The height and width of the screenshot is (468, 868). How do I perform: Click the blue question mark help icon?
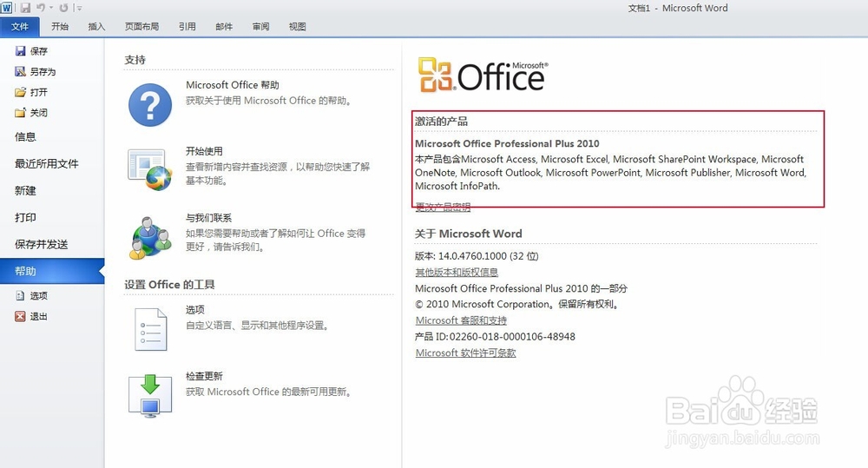point(150,105)
